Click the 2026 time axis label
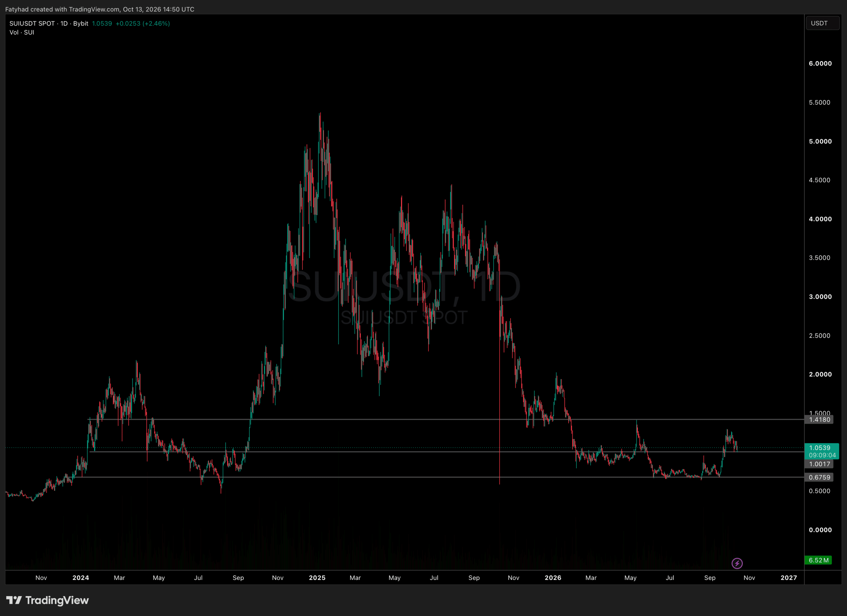This screenshot has width=847, height=616. (553, 578)
